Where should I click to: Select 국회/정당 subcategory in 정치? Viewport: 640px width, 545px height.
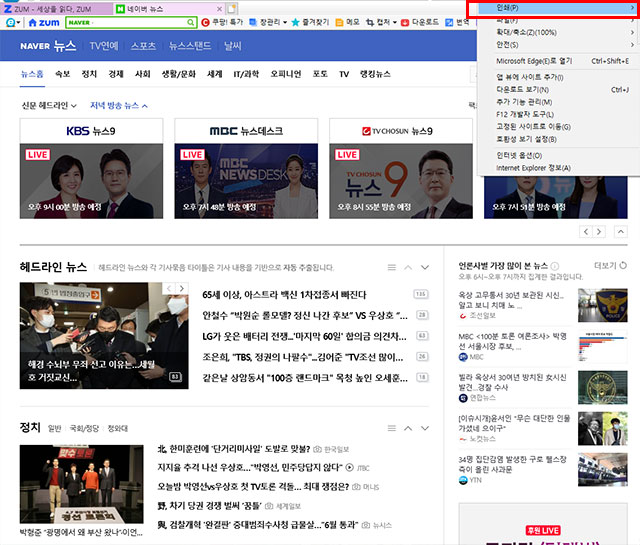(84, 428)
